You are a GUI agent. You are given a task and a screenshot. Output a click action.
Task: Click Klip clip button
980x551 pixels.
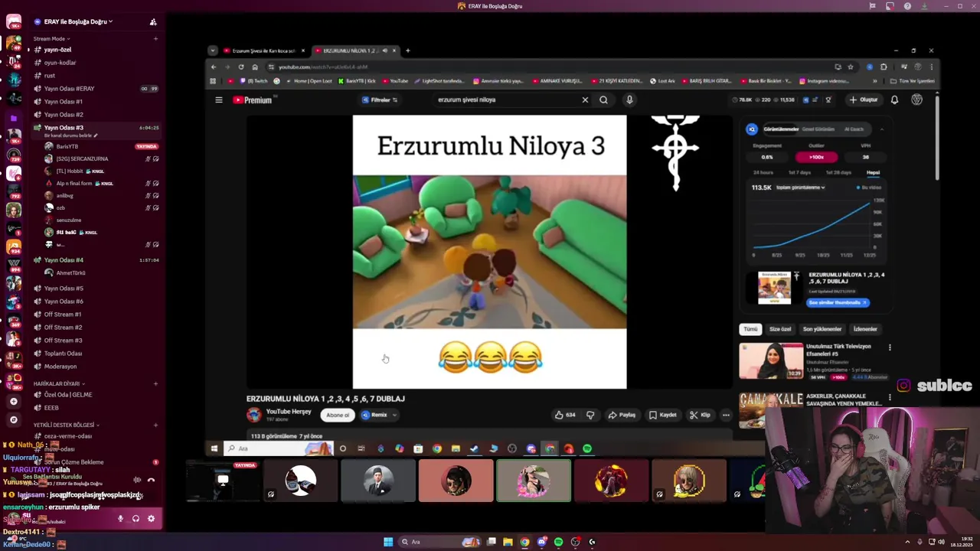[x=700, y=415]
